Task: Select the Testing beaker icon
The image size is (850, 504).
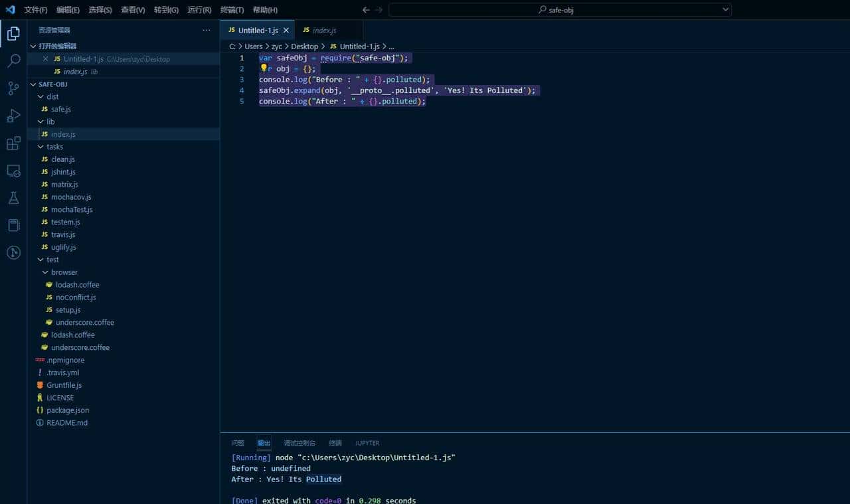Action: coord(13,197)
